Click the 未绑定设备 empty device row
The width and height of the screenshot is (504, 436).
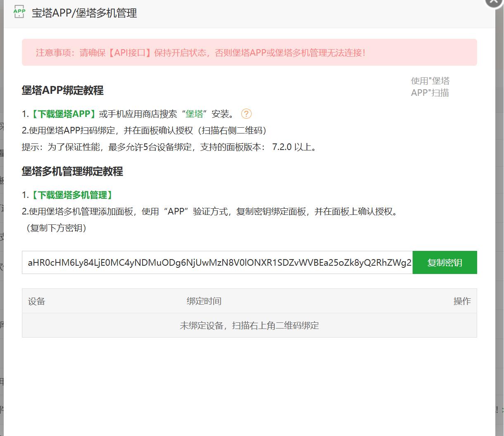[x=250, y=325]
